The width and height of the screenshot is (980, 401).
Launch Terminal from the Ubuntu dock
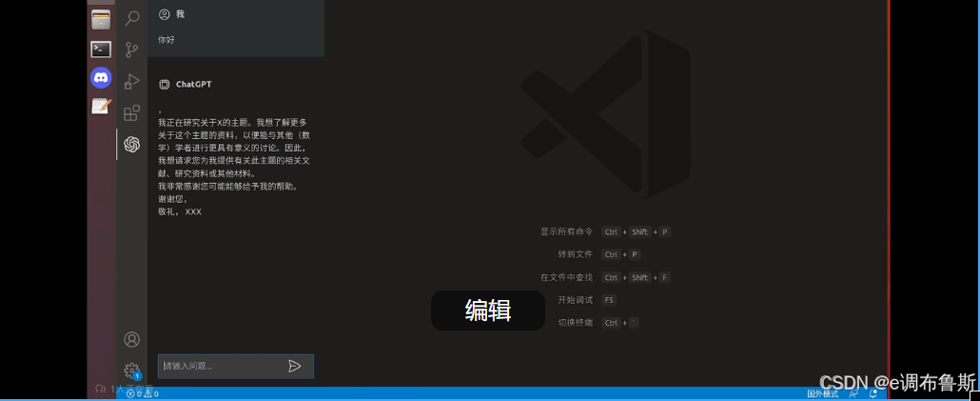coord(101,49)
